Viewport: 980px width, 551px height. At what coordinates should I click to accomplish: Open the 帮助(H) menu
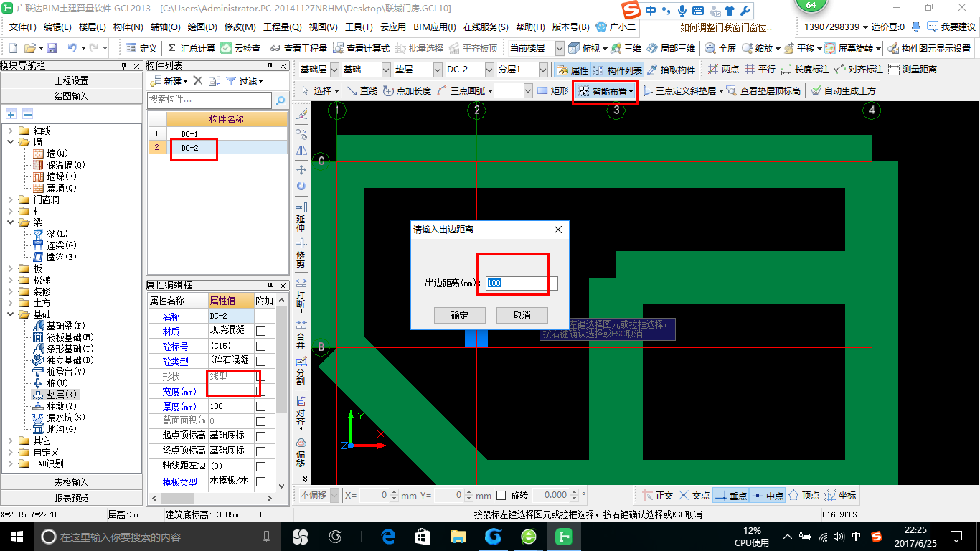[x=530, y=27]
